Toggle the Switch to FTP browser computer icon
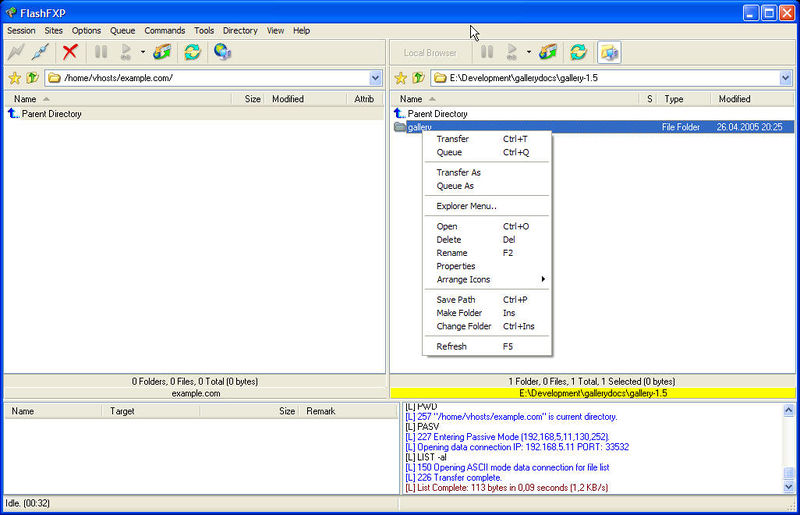Image resolution: width=800 pixels, height=515 pixels. click(609, 52)
